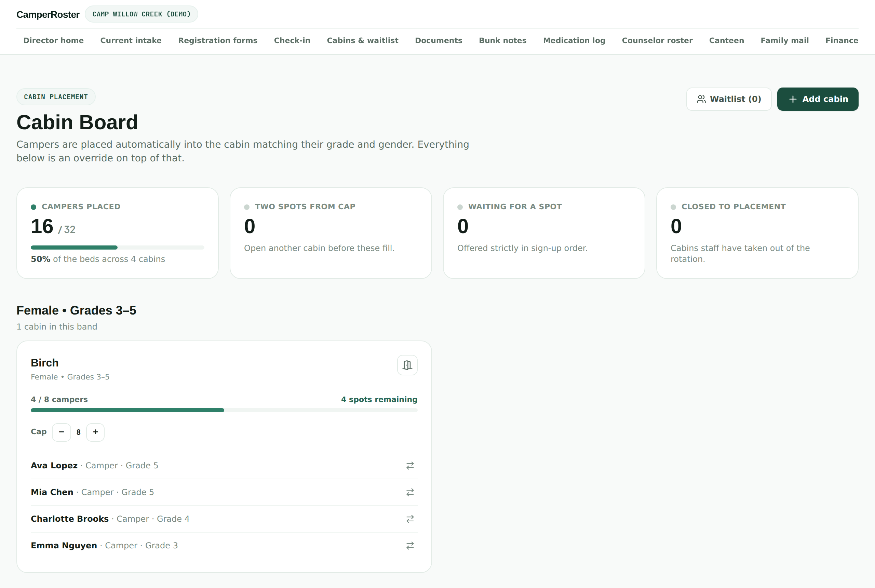Open the Documents page
The width and height of the screenshot is (875, 588).
tap(439, 40)
